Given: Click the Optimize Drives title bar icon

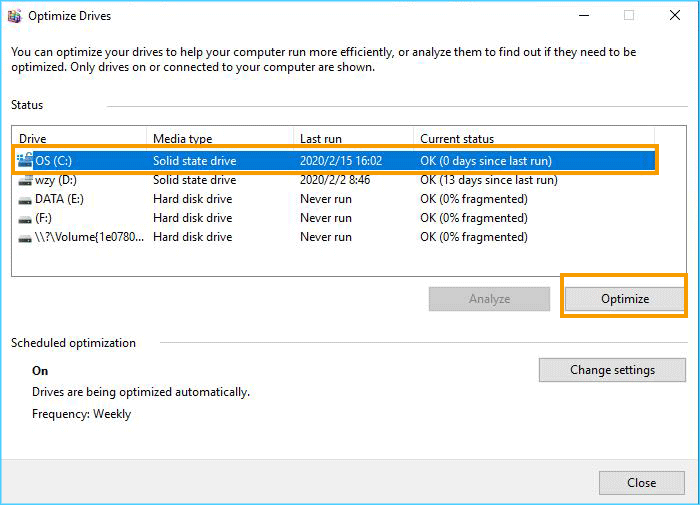Looking at the screenshot, I should point(14,16).
